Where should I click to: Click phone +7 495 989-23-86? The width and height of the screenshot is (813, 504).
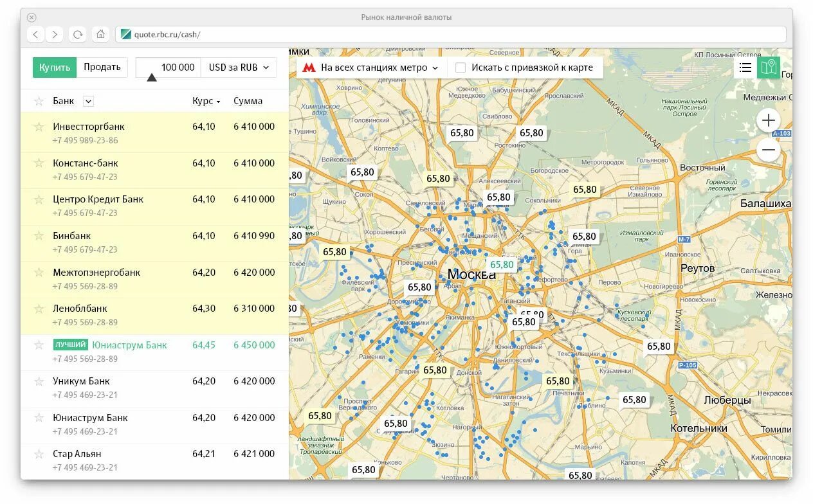click(86, 141)
